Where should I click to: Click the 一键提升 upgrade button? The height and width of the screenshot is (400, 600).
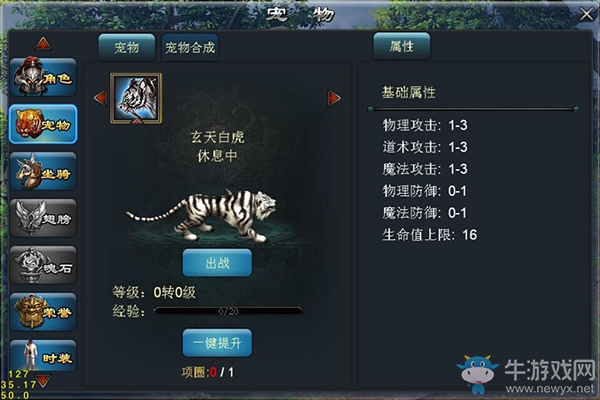pos(217,343)
